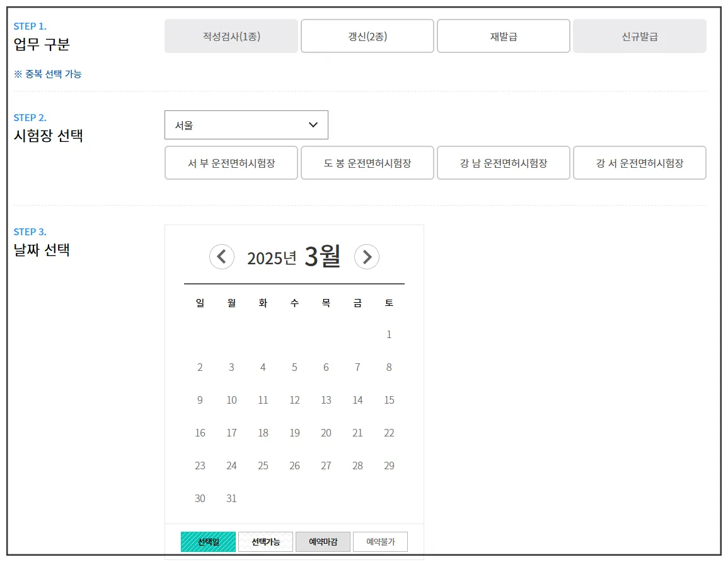Click the 예약불가 legend marker
The height and width of the screenshot is (562, 728).
click(380, 541)
